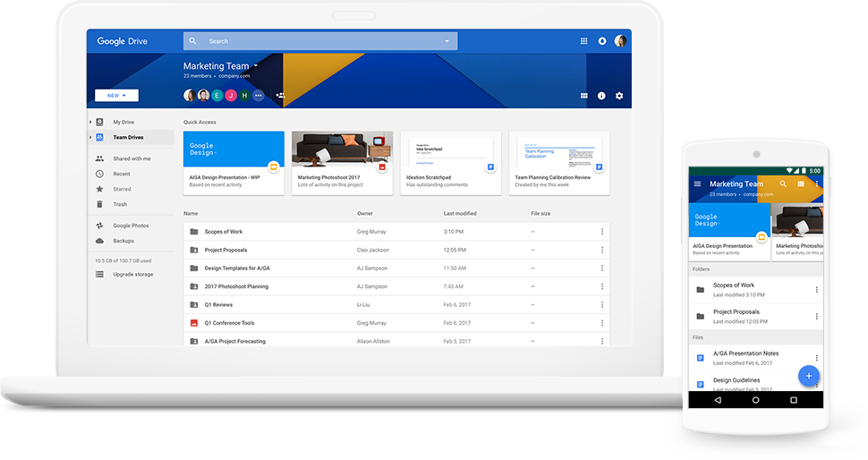Open Google Photos in sidebar
Screen dimensions: 868x460
coord(131,226)
